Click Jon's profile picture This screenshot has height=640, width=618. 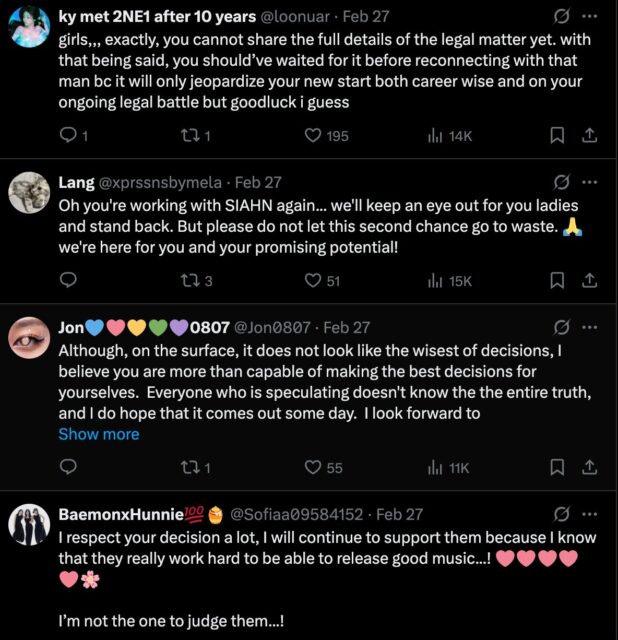tap(29, 337)
